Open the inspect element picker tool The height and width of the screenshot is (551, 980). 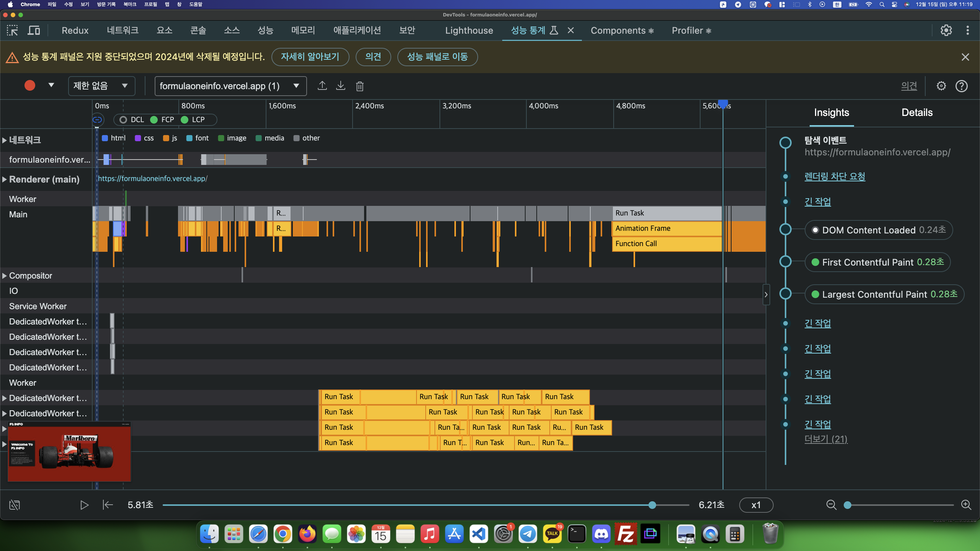(12, 31)
